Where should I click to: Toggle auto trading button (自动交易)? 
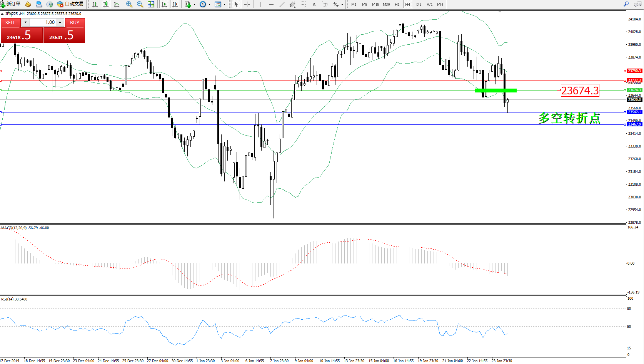coord(70,4)
